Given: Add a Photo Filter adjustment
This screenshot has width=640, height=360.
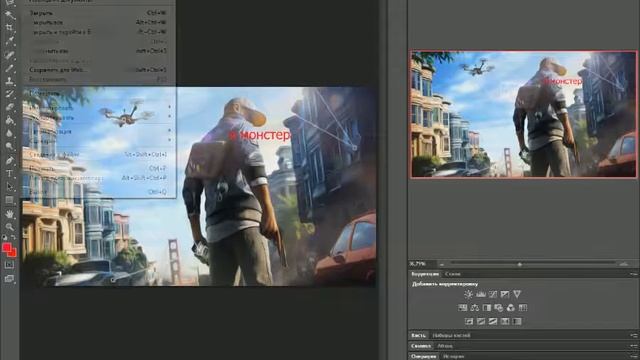Looking at the screenshot, I should 499,308.
